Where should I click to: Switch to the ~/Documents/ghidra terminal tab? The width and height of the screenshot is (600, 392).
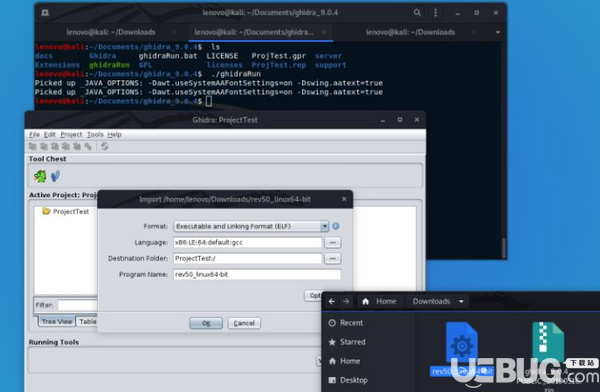click(x=260, y=32)
